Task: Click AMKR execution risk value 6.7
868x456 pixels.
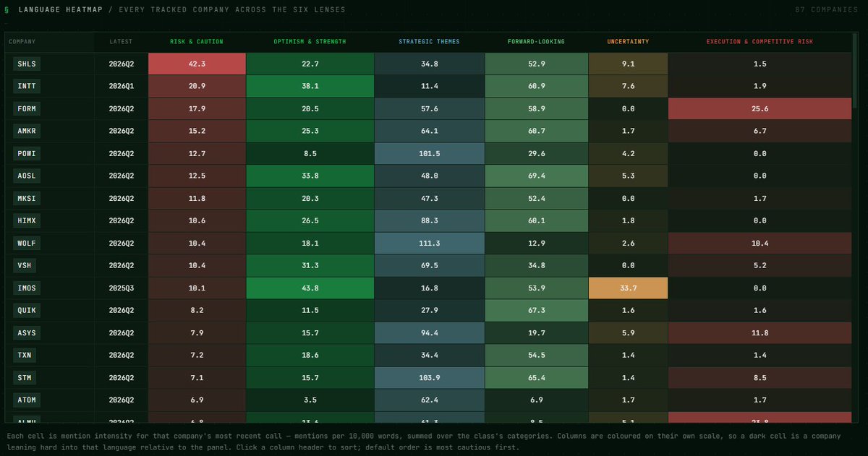Action: point(759,132)
